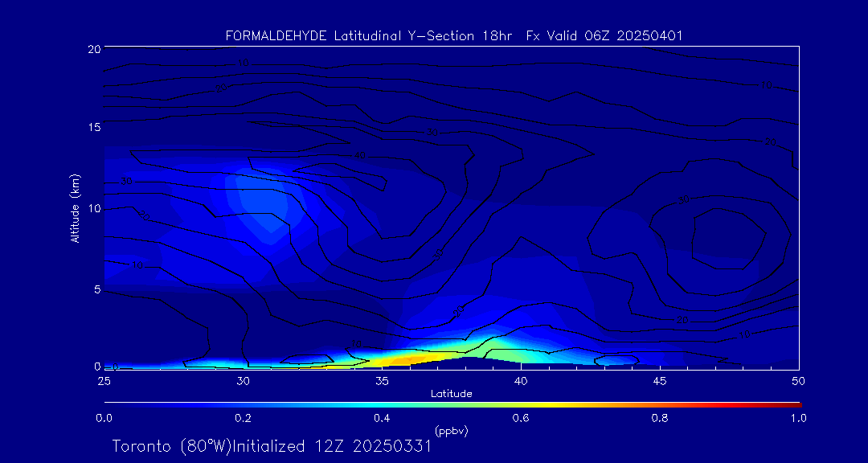
Task: Select colorbar tick label 0.6
Action: point(521,418)
